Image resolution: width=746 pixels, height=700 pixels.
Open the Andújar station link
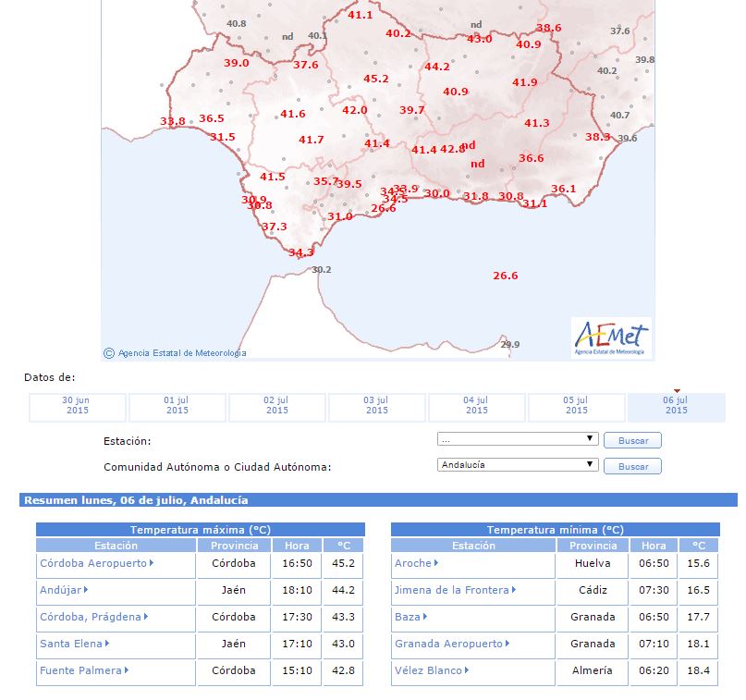click(61, 590)
